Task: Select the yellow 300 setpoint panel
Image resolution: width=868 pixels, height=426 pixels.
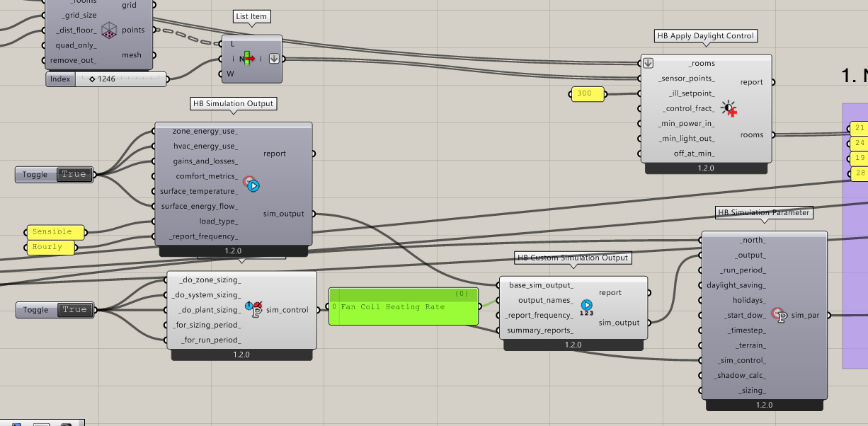Action: [588, 93]
